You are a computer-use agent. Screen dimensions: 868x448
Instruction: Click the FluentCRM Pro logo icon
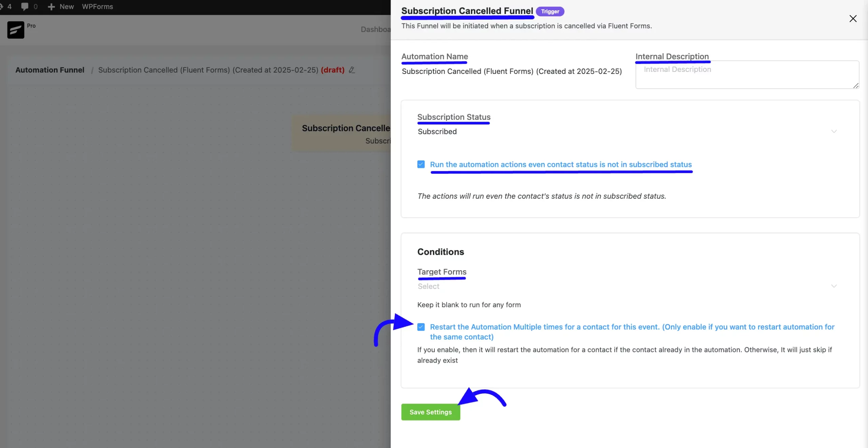pyautogui.click(x=16, y=30)
